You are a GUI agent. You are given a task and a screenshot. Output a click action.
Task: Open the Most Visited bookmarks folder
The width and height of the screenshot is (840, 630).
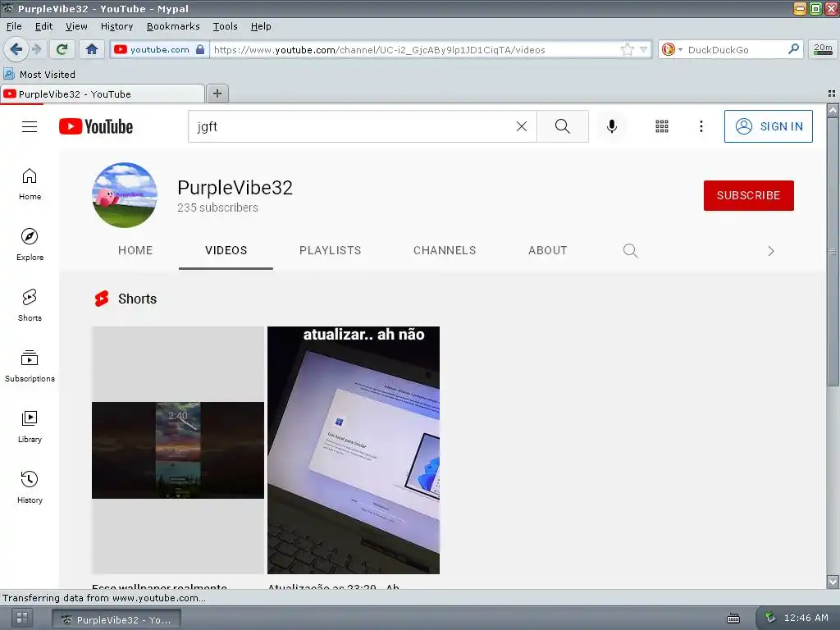[39, 75]
